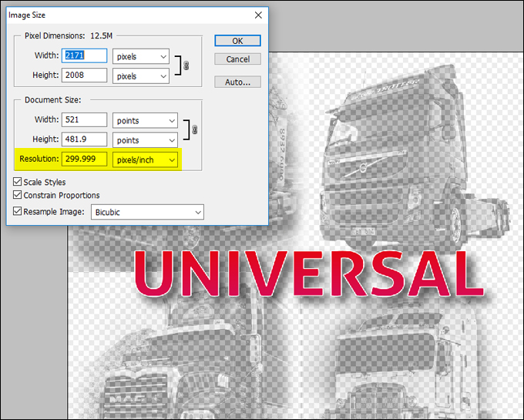Click the document size chain link icon
Screen dimensions: 524x420
click(x=194, y=129)
